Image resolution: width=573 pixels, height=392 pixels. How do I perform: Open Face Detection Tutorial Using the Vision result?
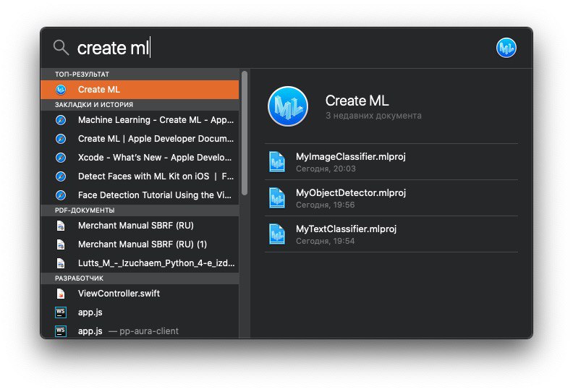[x=140, y=195]
